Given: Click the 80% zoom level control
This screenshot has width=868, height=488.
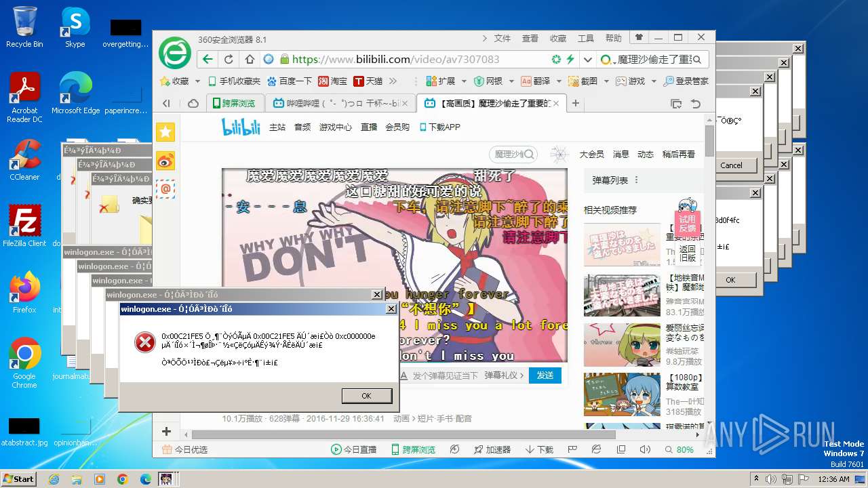Looking at the screenshot, I should [x=679, y=449].
